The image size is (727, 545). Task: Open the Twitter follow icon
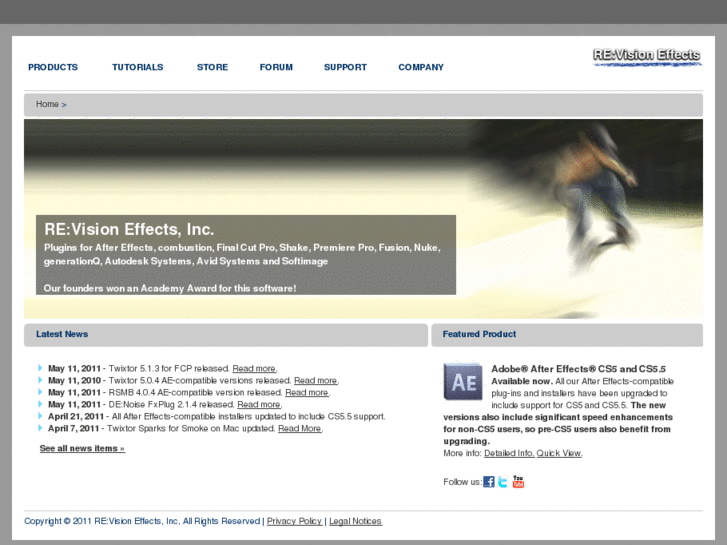pos(503,481)
